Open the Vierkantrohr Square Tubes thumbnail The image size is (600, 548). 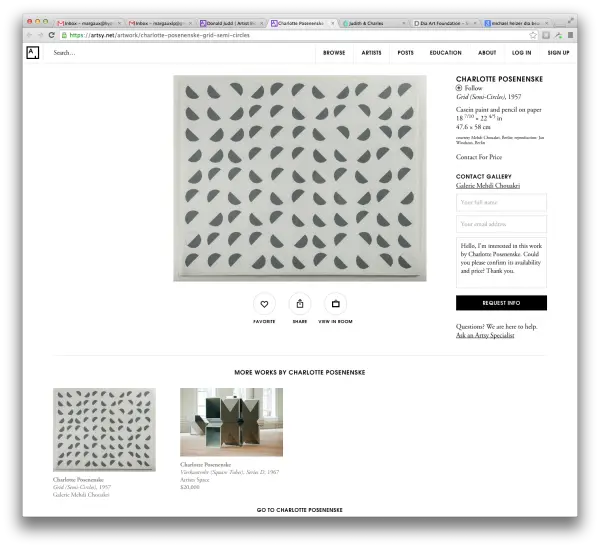pos(232,422)
